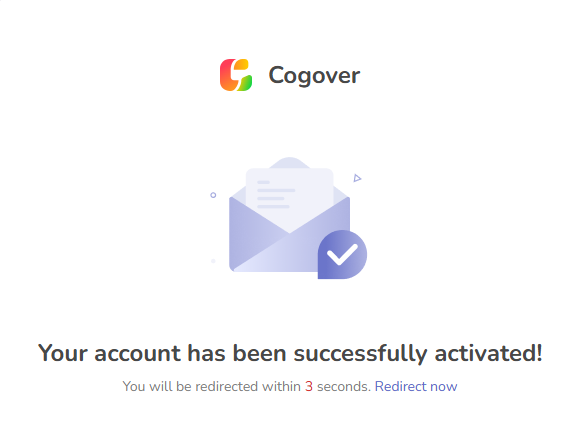The image size is (578, 446).
Task: Click the 'You will be redirected within' text
Action: [x=212, y=386]
